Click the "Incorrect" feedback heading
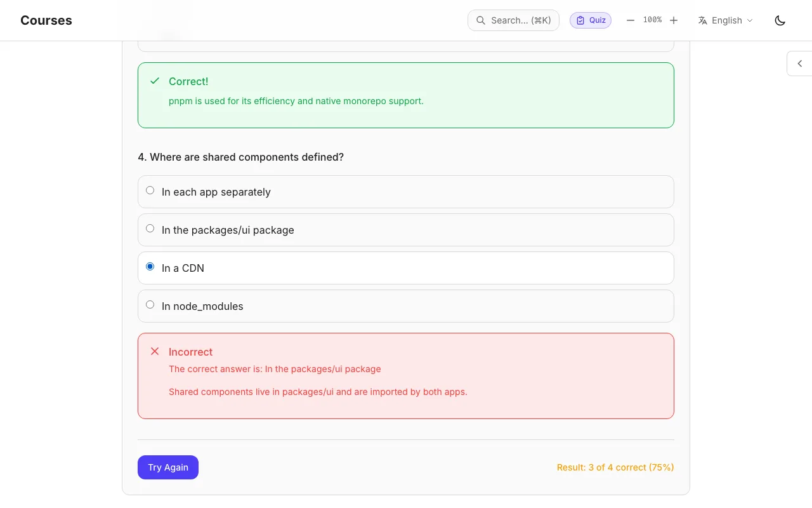 tap(191, 352)
